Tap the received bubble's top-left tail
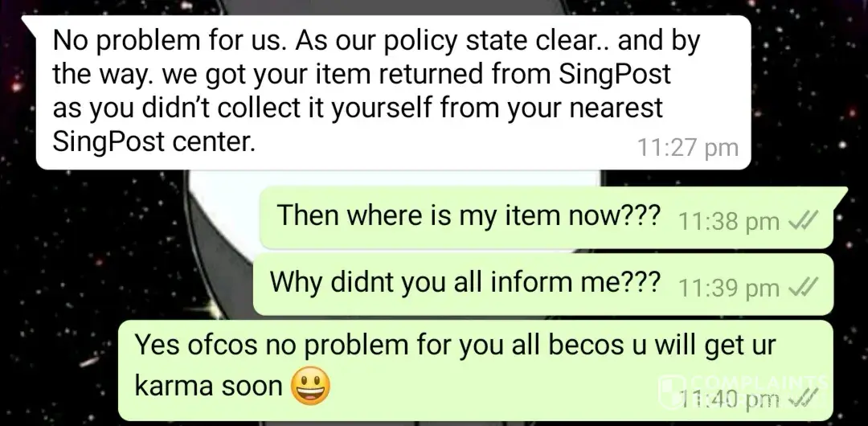Viewport: 868px width, 426px height. coord(30,26)
